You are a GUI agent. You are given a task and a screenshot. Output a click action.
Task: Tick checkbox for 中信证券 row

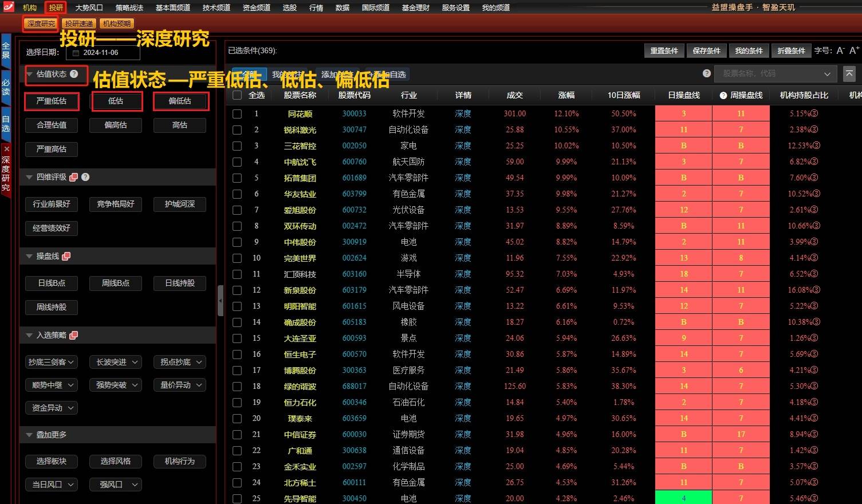pos(237,435)
